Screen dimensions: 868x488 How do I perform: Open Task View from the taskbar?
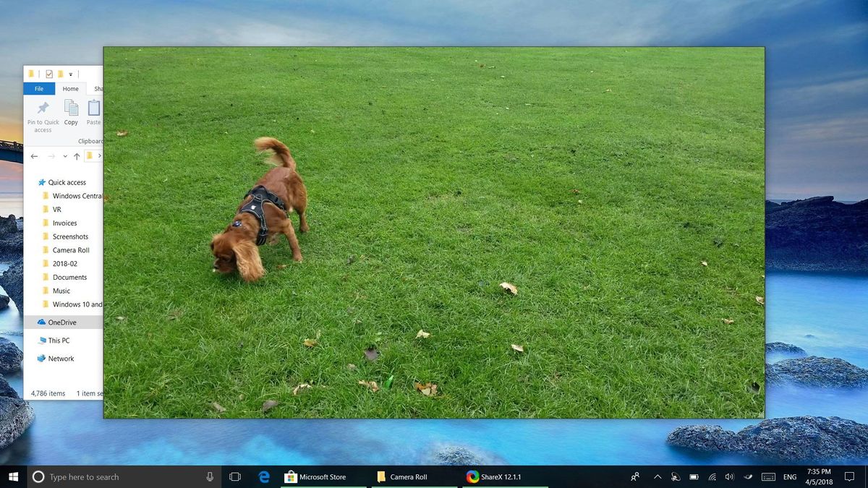pyautogui.click(x=234, y=476)
